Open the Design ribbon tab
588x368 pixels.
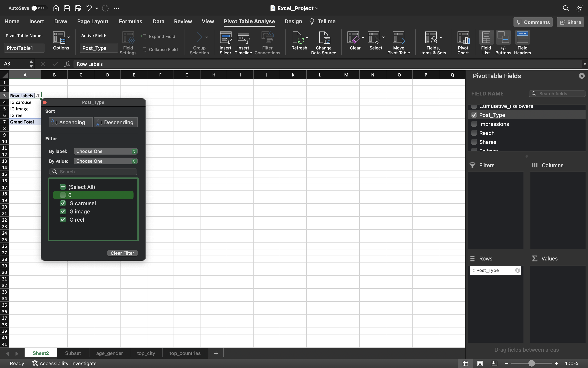click(x=293, y=21)
